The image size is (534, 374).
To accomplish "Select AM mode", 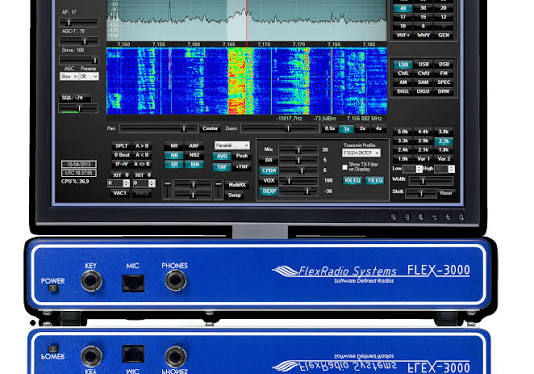I will (403, 82).
